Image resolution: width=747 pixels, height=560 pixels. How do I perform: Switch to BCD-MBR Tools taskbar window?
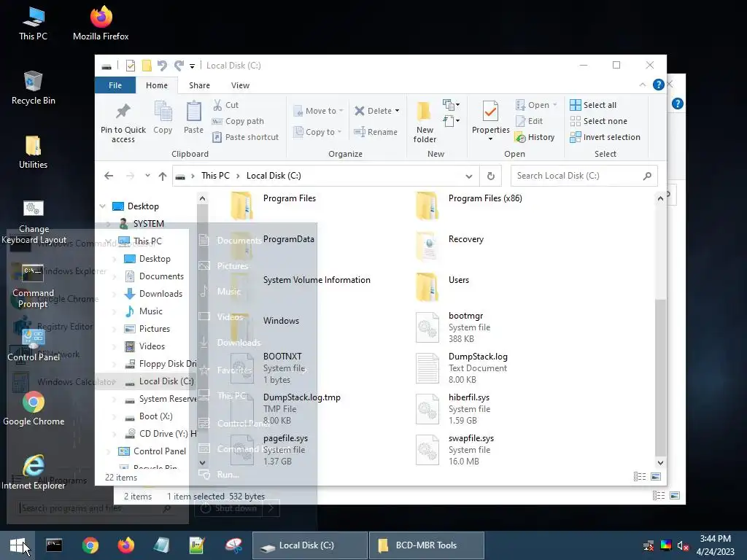[x=426, y=545]
